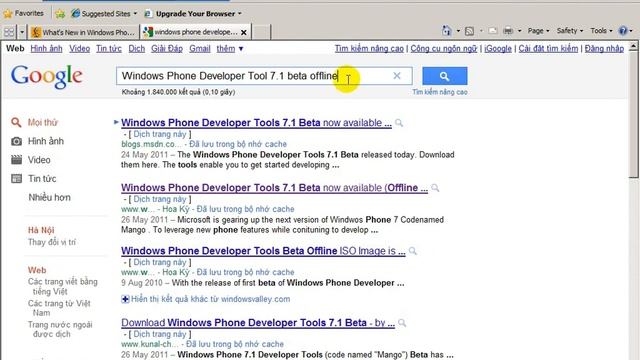640x360 pixels.
Task: Click Thay đổi vị trí link
Action: (x=52, y=242)
